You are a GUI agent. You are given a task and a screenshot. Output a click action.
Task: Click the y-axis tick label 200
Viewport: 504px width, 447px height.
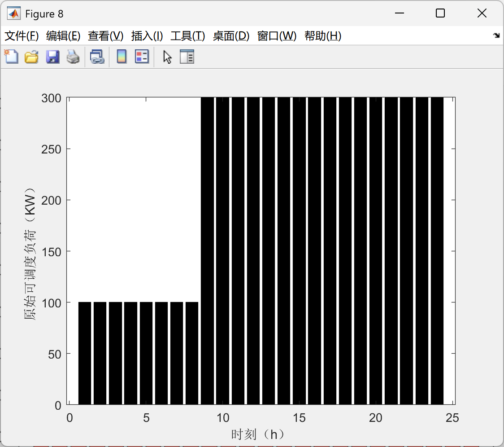[51, 201]
